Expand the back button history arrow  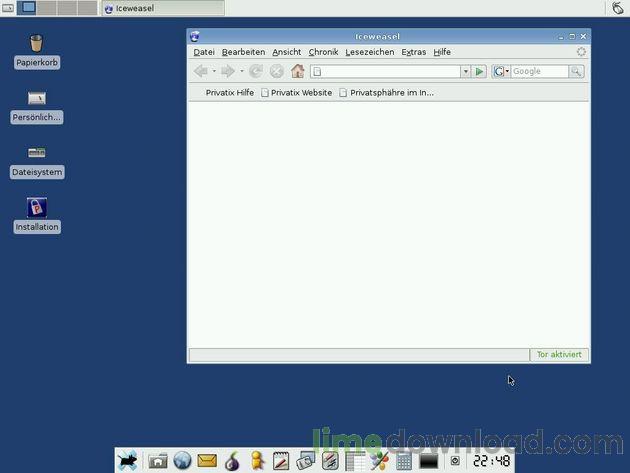pyautogui.click(x=214, y=71)
